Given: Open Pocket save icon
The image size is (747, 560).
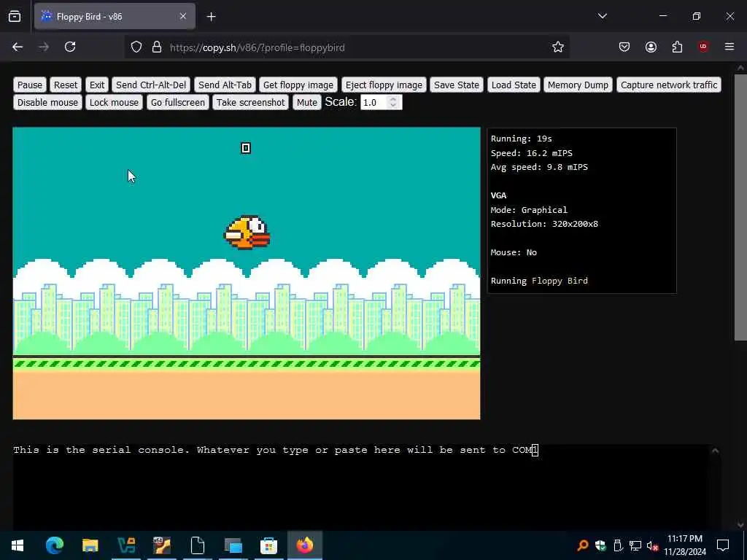Looking at the screenshot, I should coord(624,47).
